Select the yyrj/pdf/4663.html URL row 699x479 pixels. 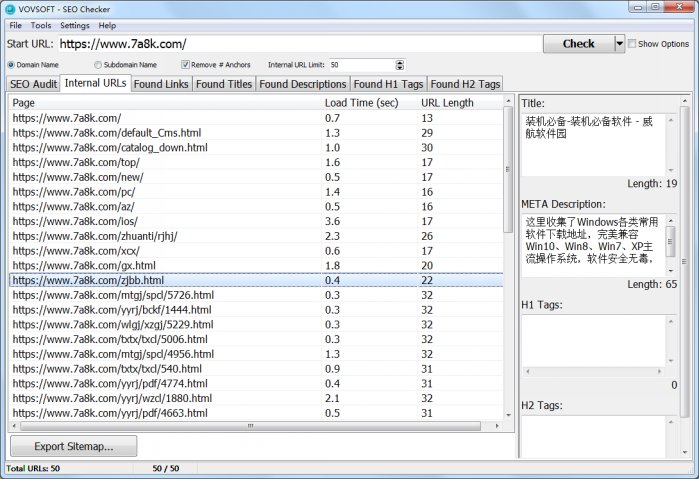[x=256, y=413]
